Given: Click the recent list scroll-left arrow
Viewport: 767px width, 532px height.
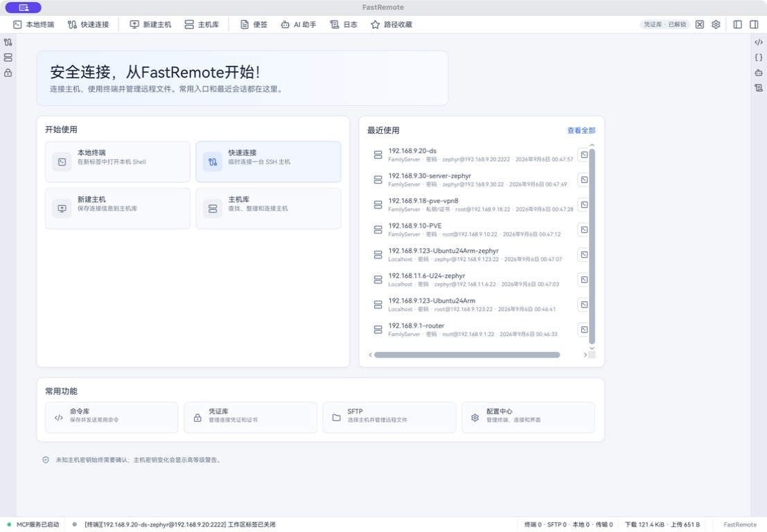Looking at the screenshot, I should 370,355.
